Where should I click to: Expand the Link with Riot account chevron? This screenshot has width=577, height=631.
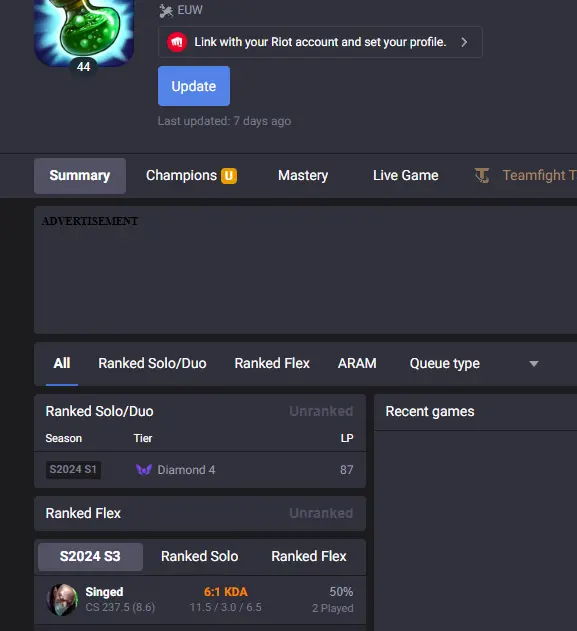(x=464, y=42)
